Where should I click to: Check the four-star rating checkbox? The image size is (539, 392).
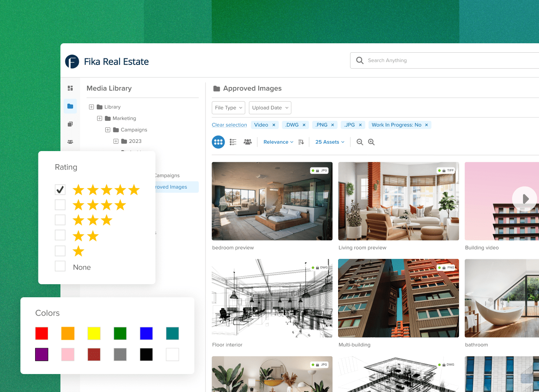click(60, 205)
